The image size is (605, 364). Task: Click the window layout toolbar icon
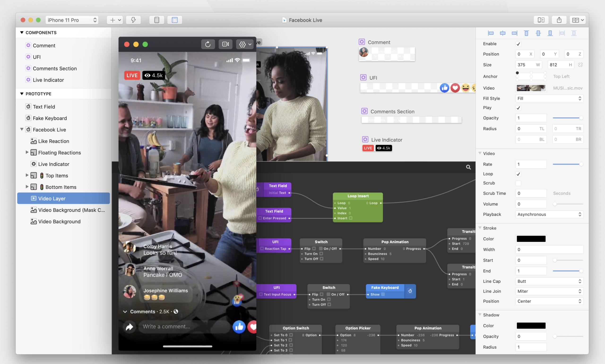coord(175,20)
